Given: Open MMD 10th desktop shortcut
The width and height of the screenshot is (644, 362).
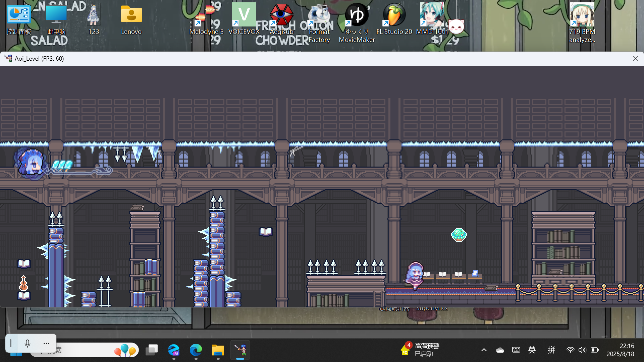Looking at the screenshot, I should click(x=432, y=19).
